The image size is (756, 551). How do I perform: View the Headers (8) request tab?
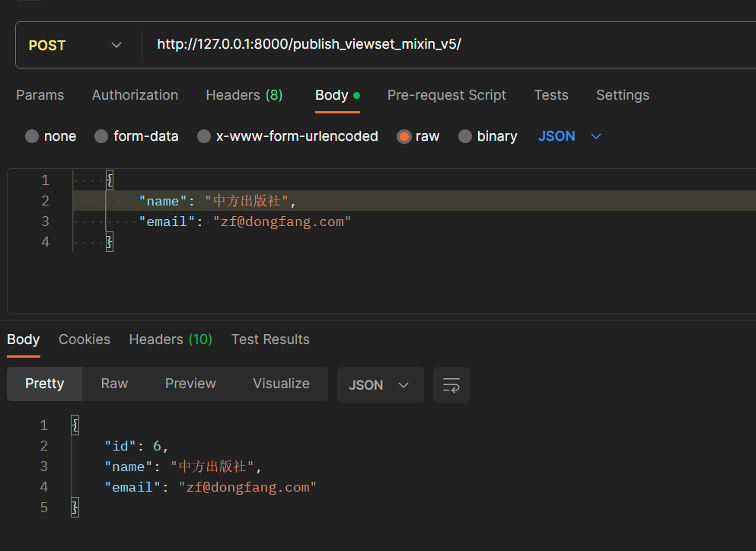(244, 95)
